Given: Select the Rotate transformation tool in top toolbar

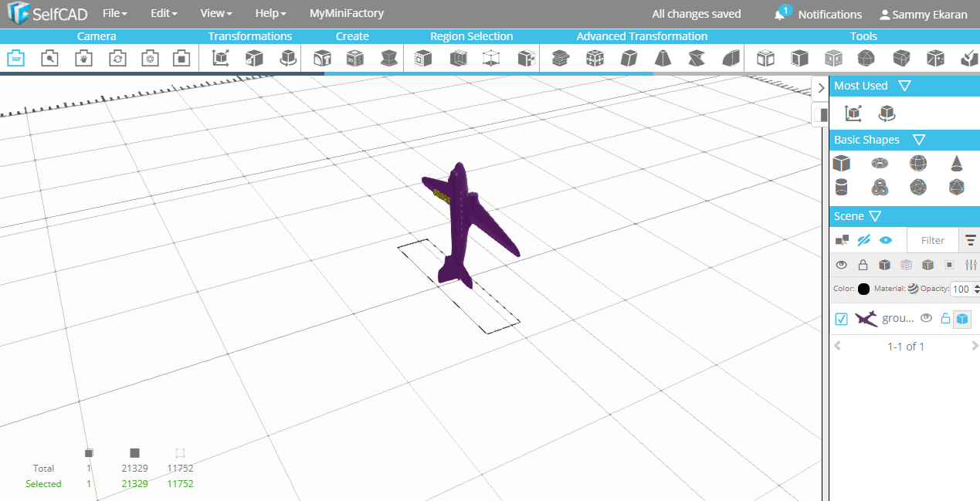Looking at the screenshot, I should point(288,58).
